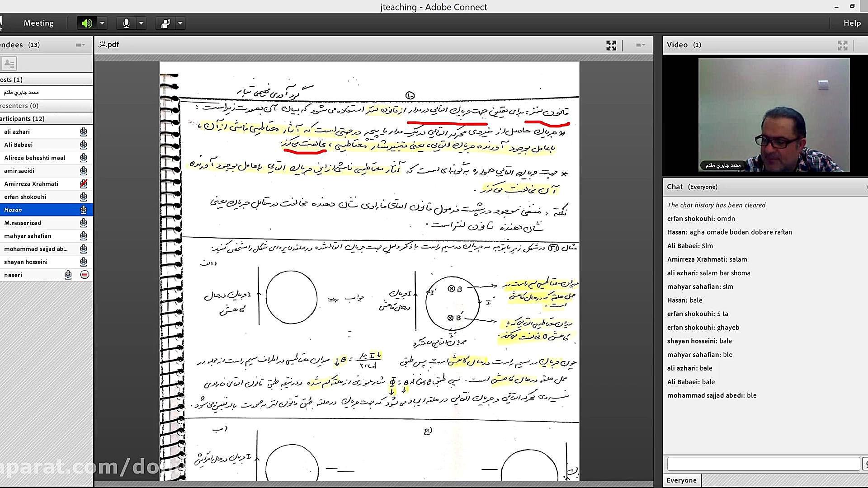868x488 pixels.
Task: Open the Help menu
Action: 852,23
